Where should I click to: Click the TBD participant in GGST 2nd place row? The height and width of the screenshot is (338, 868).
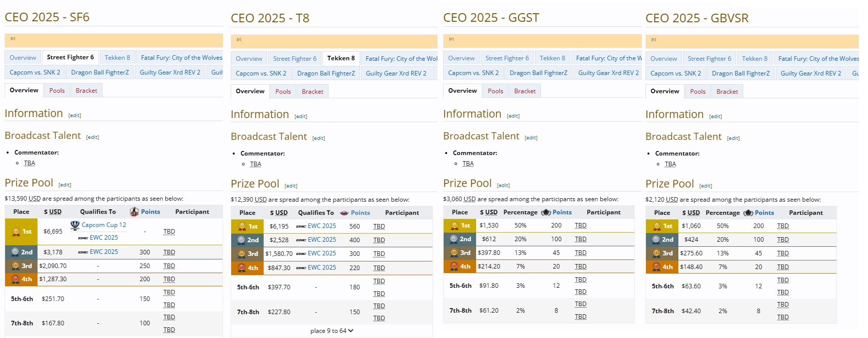[x=581, y=239]
